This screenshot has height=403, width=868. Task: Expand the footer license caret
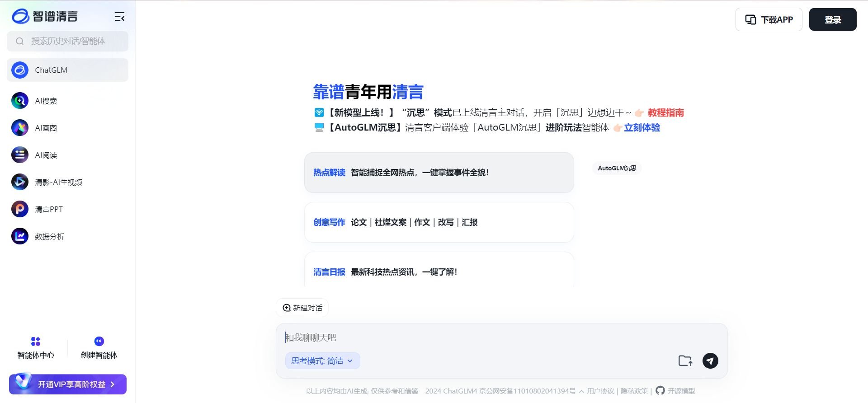[581, 391]
